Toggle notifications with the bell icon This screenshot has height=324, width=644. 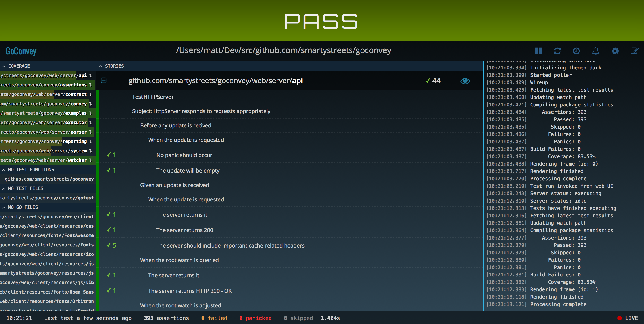click(x=596, y=51)
